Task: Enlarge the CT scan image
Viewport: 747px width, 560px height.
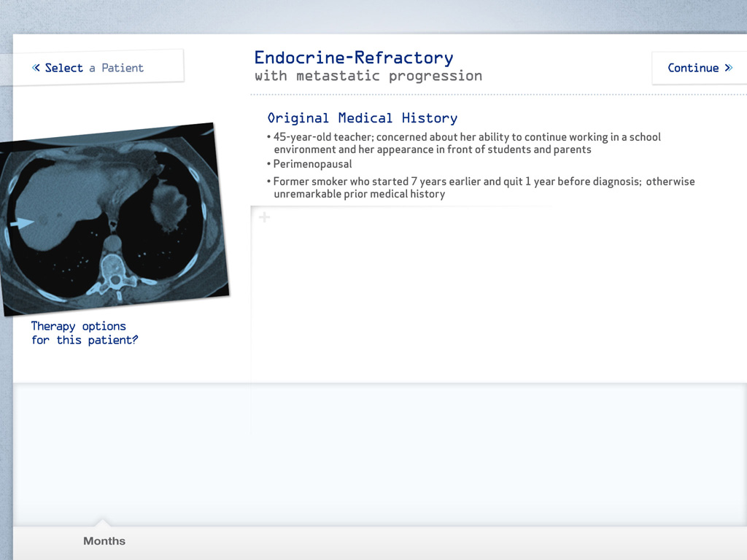Action: click(113, 219)
